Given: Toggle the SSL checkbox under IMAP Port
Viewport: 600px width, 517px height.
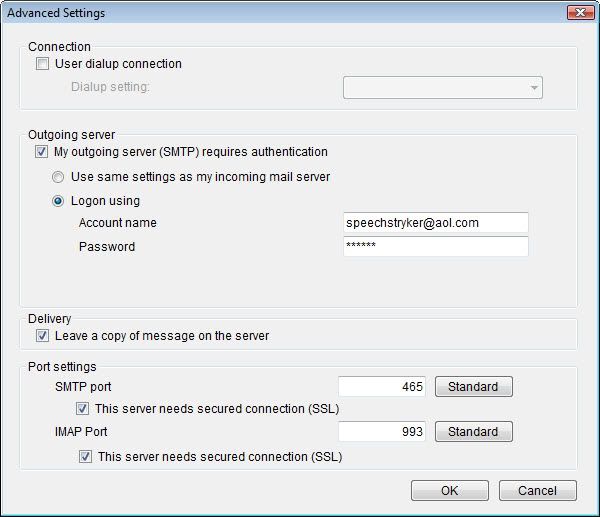Looking at the screenshot, I should pyautogui.click(x=85, y=457).
